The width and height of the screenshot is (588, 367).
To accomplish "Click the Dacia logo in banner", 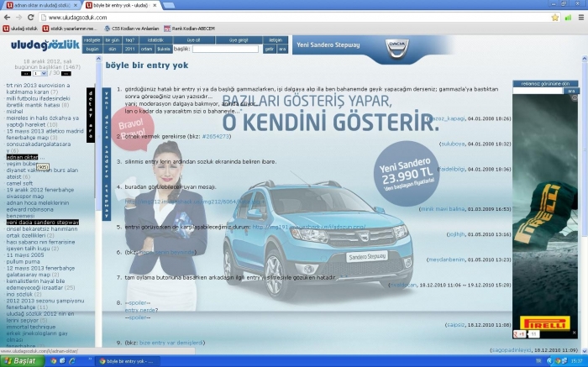I will (397, 48).
